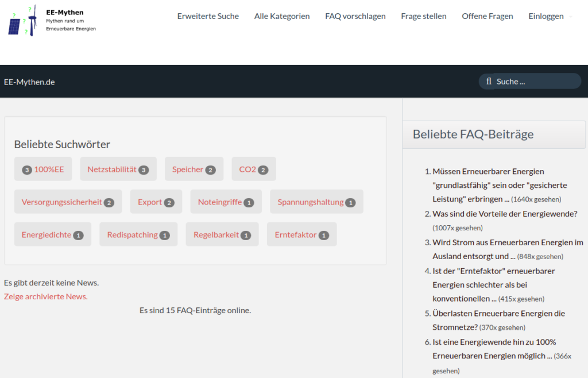Open 'Zeige archivierte News'
This screenshot has width=588, height=378.
tap(45, 296)
